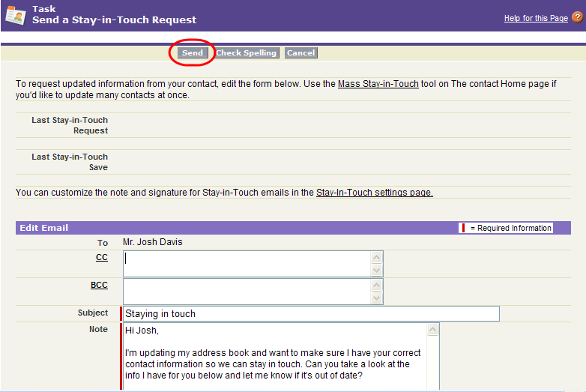Click the BCC box scroll up arrow
The image size is (586, 392).
click(376, 285)
